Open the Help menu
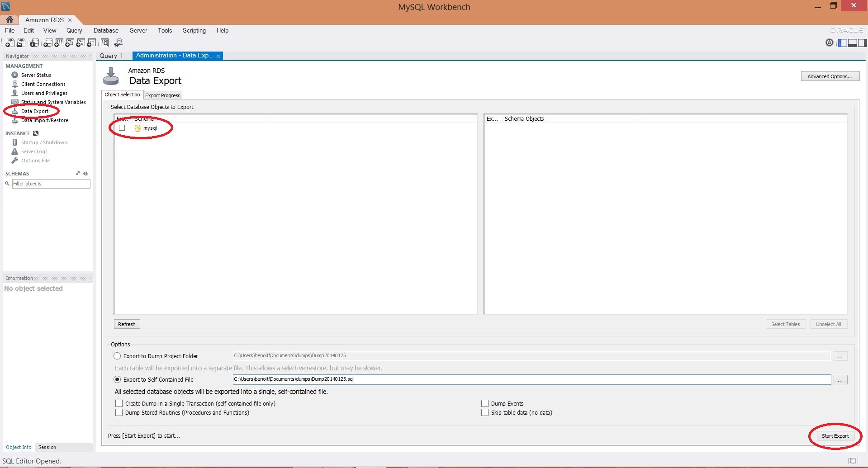 223,30
